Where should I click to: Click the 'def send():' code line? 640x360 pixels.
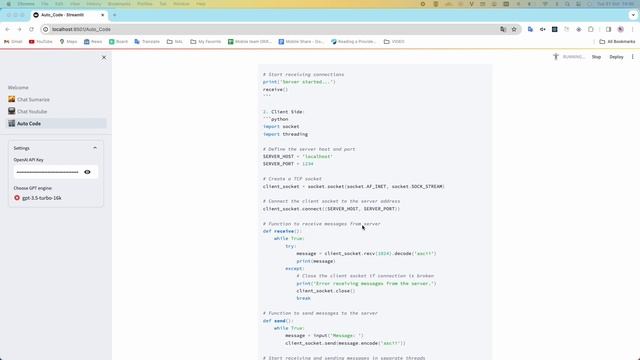[278, 321]
